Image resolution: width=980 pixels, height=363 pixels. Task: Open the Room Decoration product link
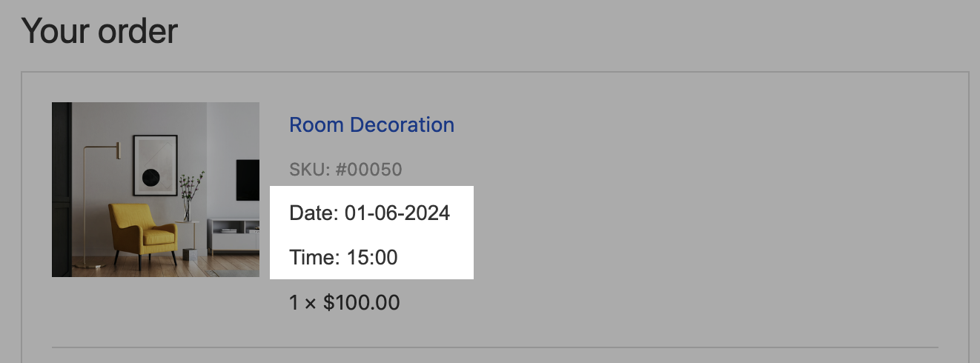click(x=371, y=124)
